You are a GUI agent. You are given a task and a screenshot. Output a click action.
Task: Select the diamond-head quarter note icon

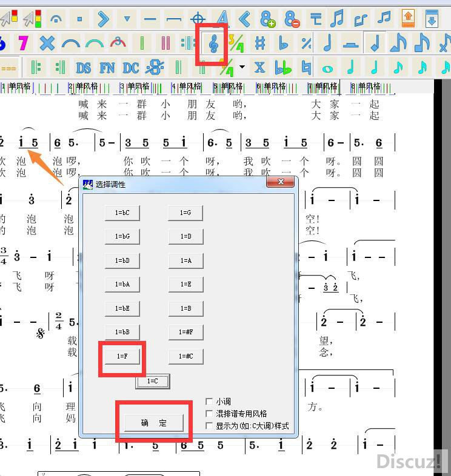[375, 43]
